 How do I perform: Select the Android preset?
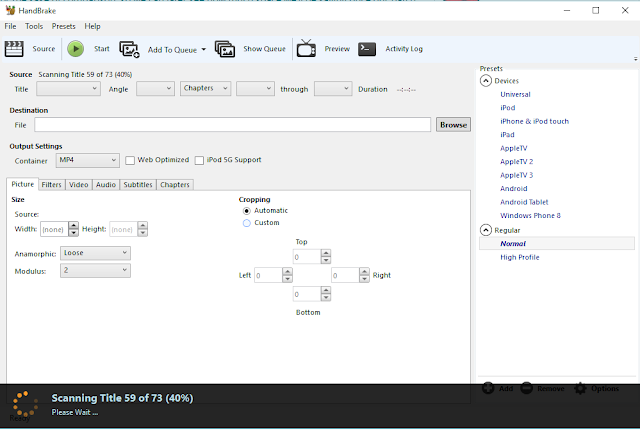tap(513, 189)
